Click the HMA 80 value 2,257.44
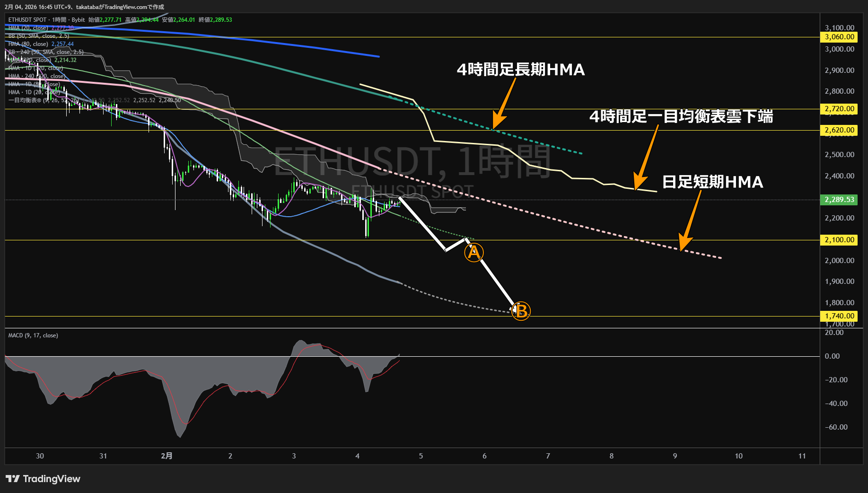The image size is (868, 493). (x=62, y=44)
